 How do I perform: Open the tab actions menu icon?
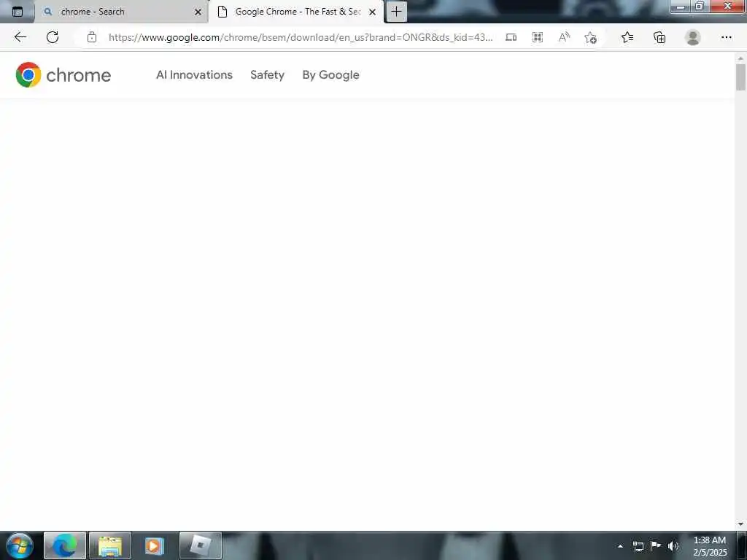18,12
